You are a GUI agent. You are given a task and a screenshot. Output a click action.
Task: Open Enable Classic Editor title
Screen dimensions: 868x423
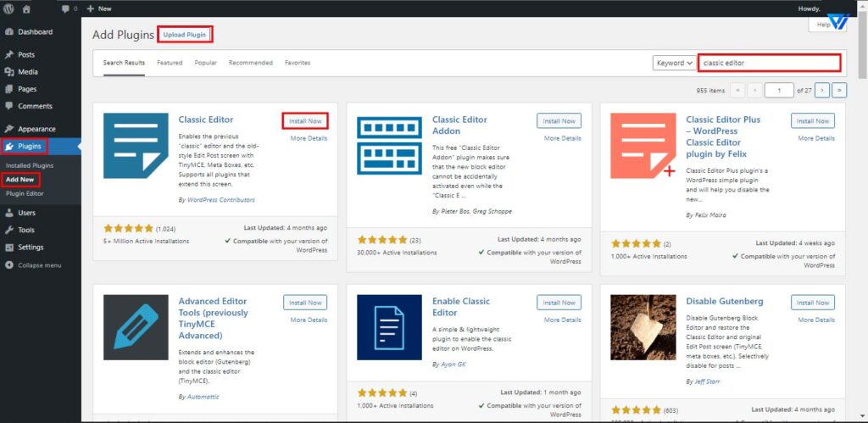[x=461, y=307]
